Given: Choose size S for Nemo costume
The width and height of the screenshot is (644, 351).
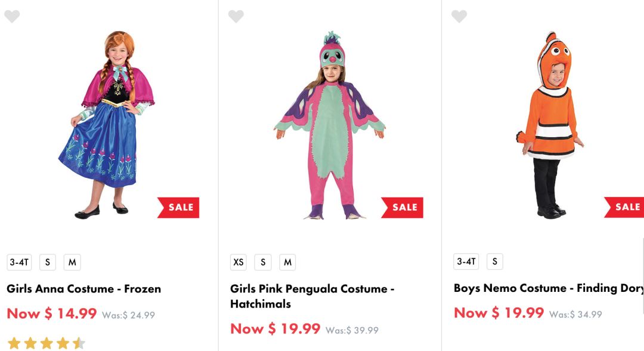Looking at the screenshot, I should click(494, 261).
